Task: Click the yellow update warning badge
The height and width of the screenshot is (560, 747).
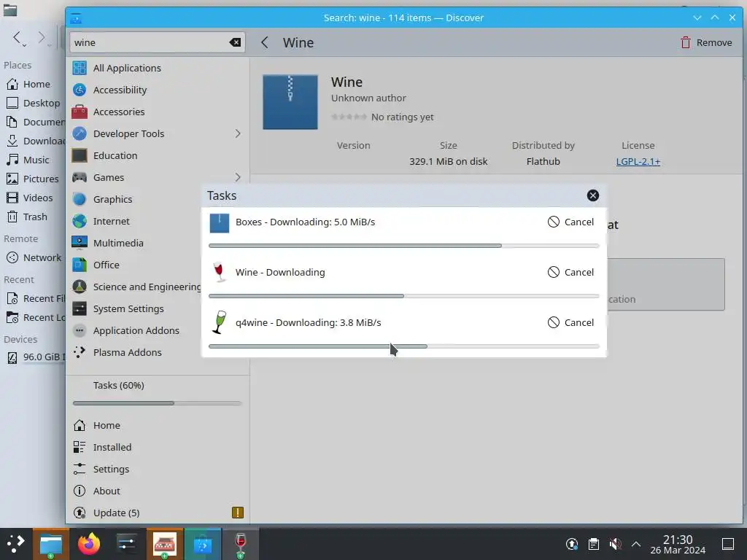Action: tap(237, 513)
